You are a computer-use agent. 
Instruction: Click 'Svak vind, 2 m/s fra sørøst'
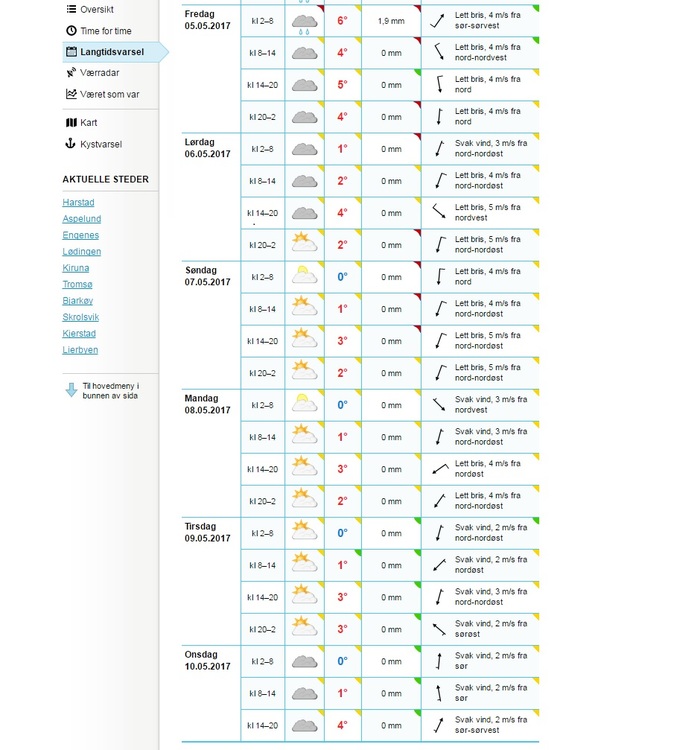(x=491, y=629)
